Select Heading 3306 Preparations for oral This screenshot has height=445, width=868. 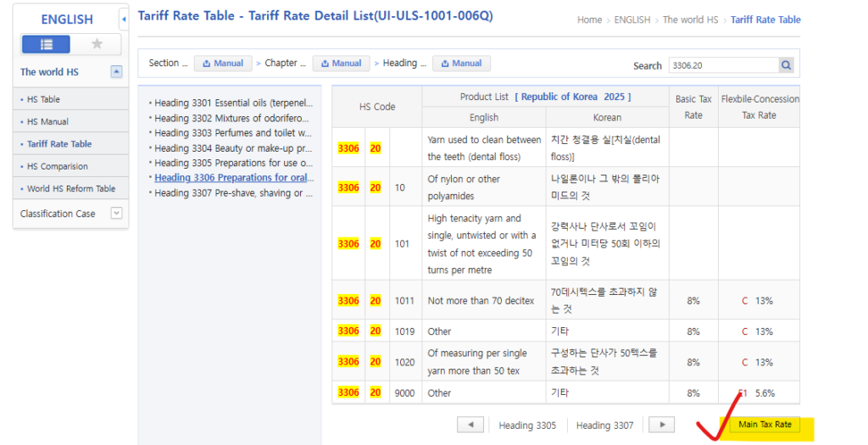coord(233,178)
